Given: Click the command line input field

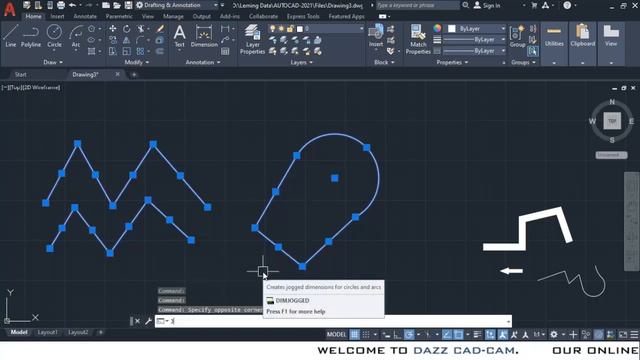Looking at the screenshot, I should [x=333, y=321].
